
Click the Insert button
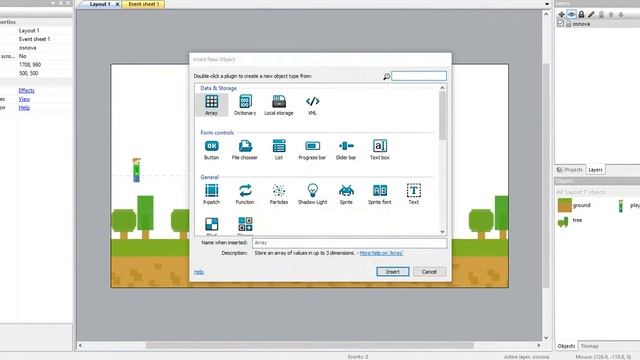(393, 271)
